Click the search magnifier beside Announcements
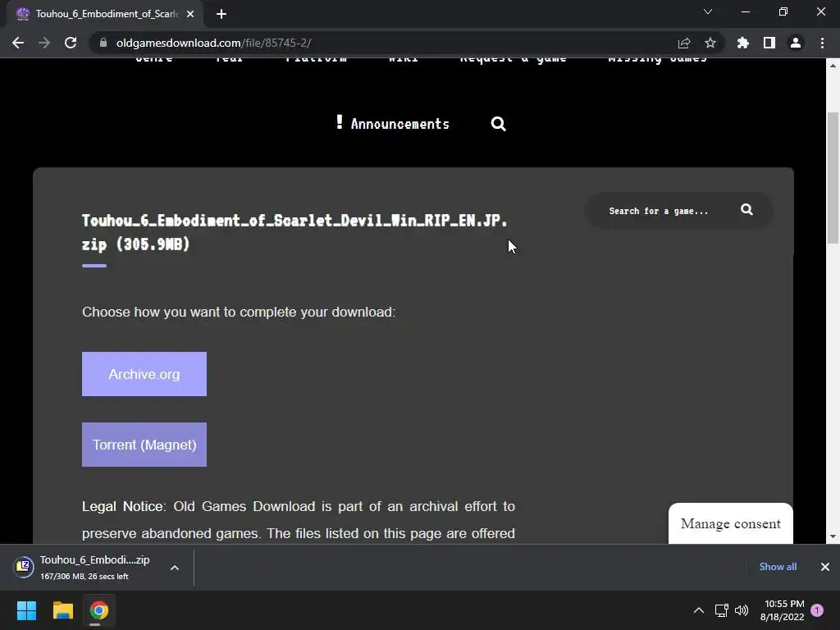840x630 pixels. point(498,124)
